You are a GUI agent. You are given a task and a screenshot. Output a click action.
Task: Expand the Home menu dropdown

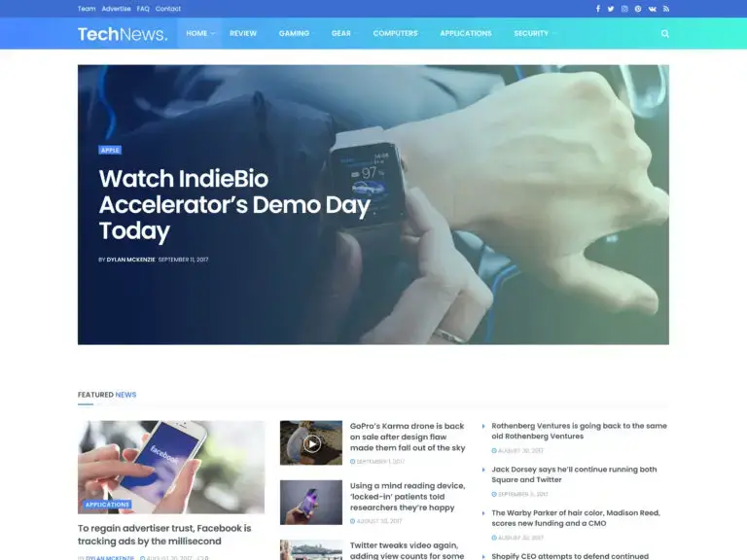200,33
